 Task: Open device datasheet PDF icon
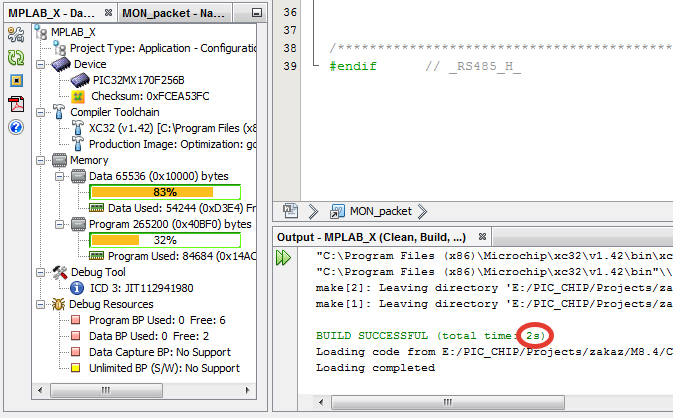coord(16,104)
